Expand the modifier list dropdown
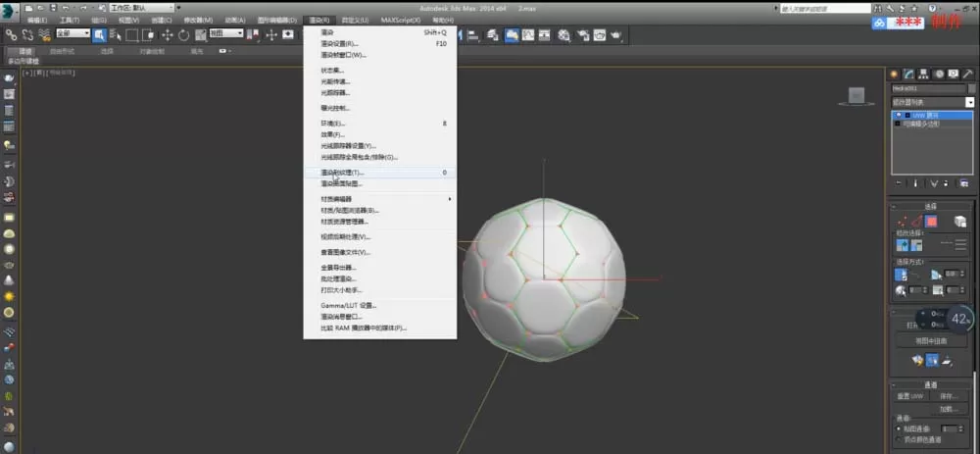Image resolution: width=980 pixels, height=454 pixels. [x=969, y=102]
